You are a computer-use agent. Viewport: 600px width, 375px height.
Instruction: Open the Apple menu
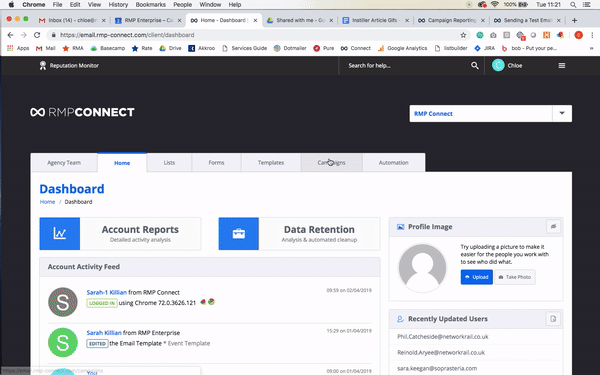11,5
